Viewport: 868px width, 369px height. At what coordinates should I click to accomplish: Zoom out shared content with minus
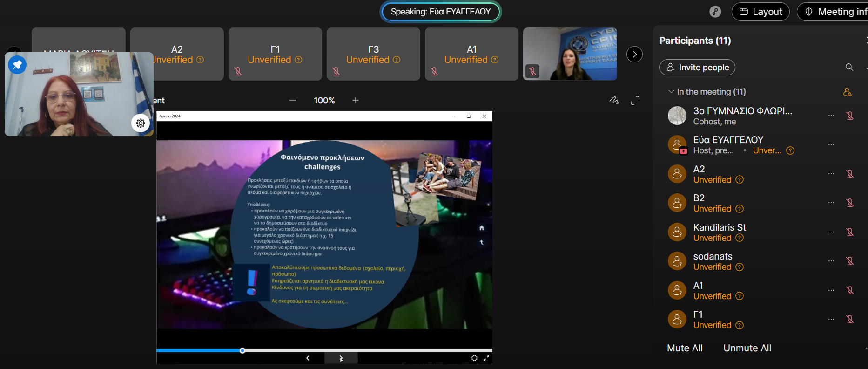pyautogui.click(x=293, y=100)
